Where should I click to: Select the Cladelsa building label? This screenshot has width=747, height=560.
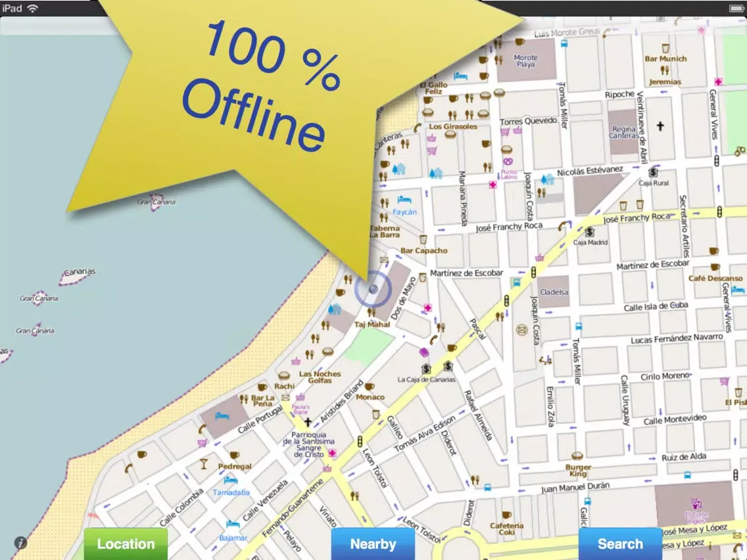click(x=554, y=292)
